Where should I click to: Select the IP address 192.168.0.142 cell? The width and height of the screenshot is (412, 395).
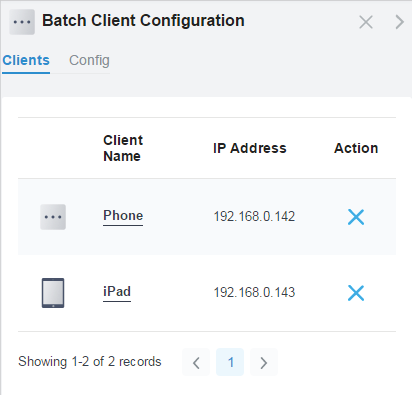point(254,217)
